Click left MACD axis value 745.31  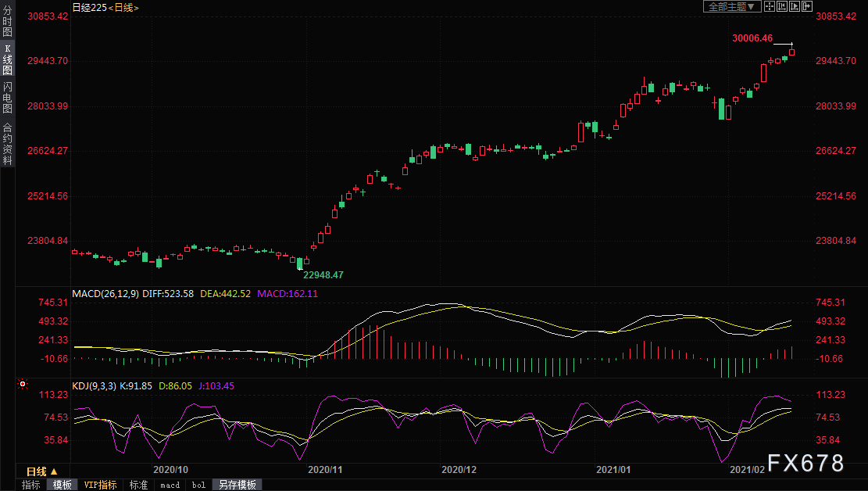[x=53, y=302]
